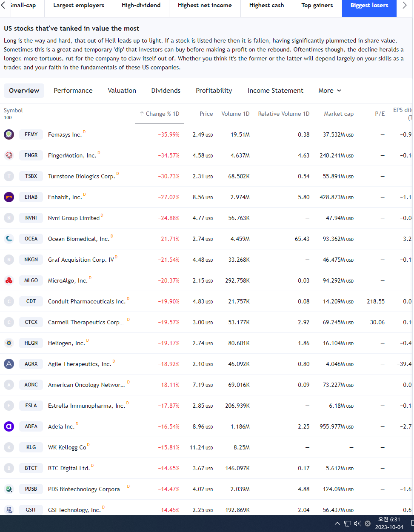The height and width of the screenshot is (532, 414).
Task: Open the Highest net income tab
Action: 205,6
